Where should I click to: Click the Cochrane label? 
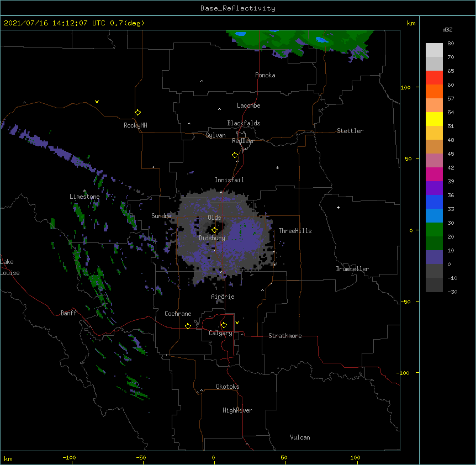click(x=178, y=314)
